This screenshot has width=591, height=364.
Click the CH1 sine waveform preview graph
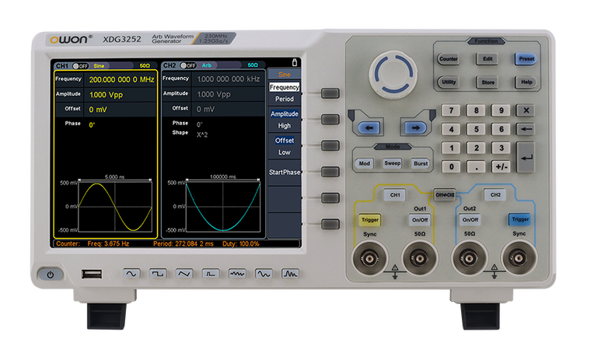115,207
